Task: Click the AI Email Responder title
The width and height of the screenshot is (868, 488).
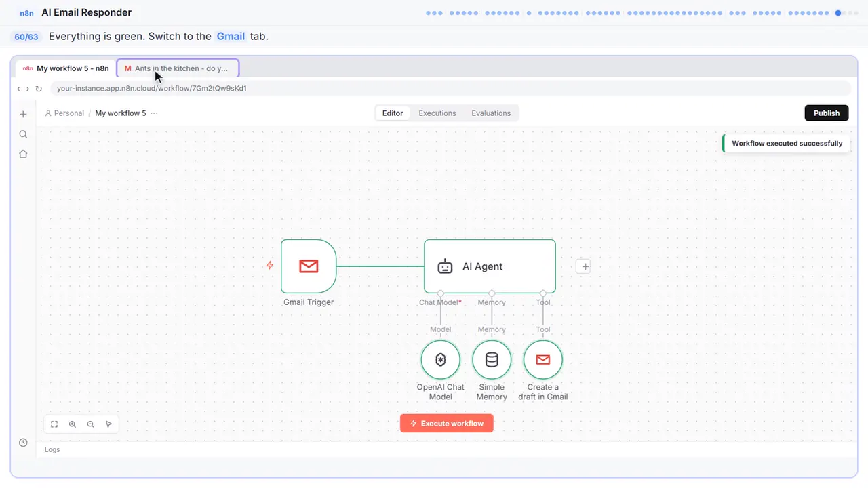Action: [87, 12]
